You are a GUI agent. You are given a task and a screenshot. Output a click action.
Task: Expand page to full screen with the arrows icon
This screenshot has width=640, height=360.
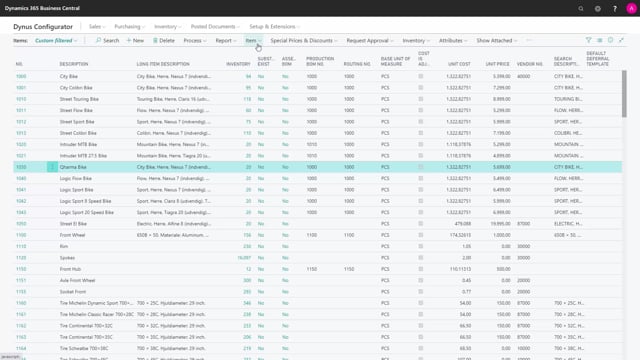pyautogui.click(x=621, y=40)
